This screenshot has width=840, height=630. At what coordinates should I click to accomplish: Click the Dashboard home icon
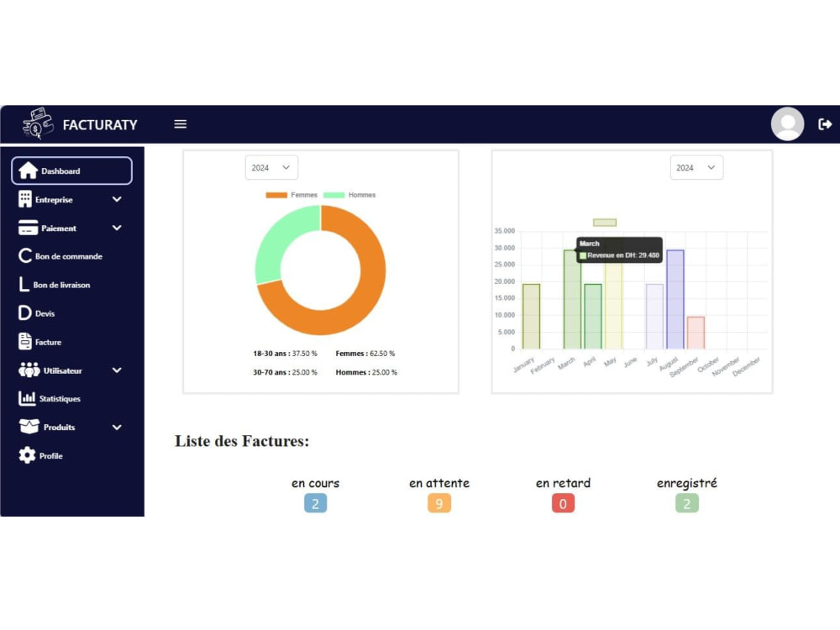(28, 171)
